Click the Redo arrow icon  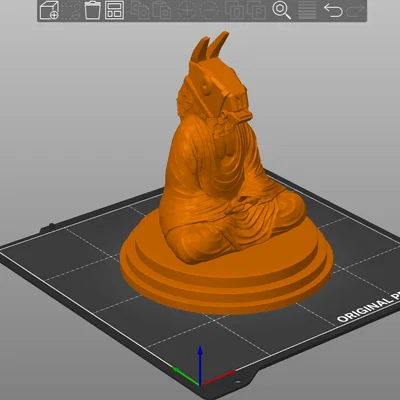[355, 10]
